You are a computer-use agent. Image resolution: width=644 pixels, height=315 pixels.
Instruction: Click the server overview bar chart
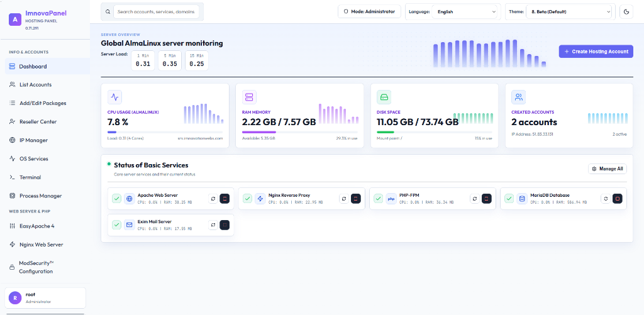pyautogui.click(x=489, y=53)
